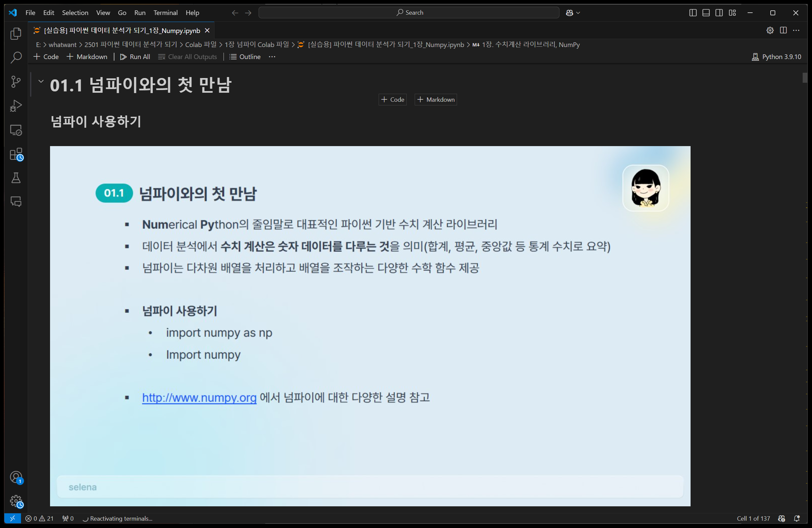Open the Selection menu

[75, 13]
